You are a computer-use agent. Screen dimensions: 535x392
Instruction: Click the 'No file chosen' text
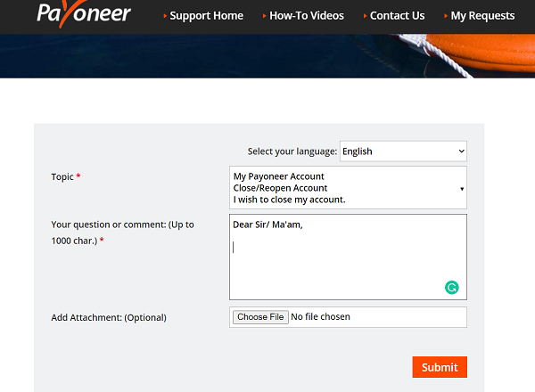pos(320,316)
